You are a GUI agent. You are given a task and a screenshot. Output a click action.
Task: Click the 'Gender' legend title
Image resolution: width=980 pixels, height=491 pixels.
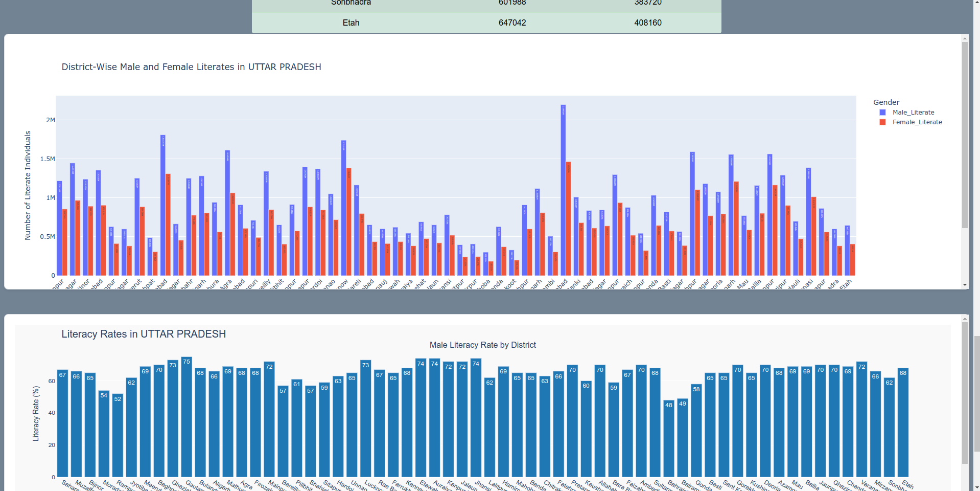886,102
